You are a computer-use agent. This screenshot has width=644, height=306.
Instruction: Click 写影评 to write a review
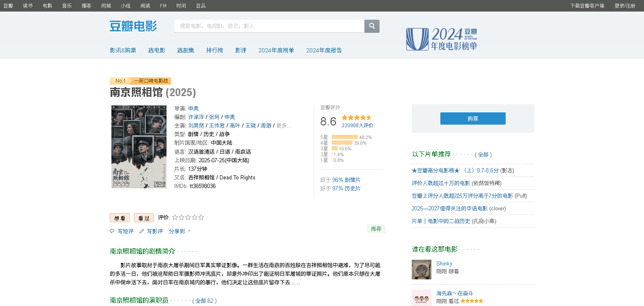coord(154,232)
